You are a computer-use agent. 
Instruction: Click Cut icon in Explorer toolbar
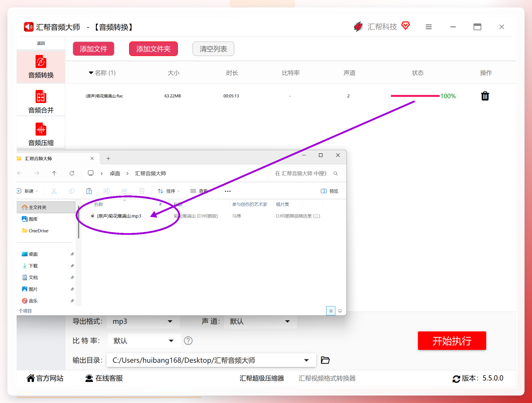coord(54,191)
